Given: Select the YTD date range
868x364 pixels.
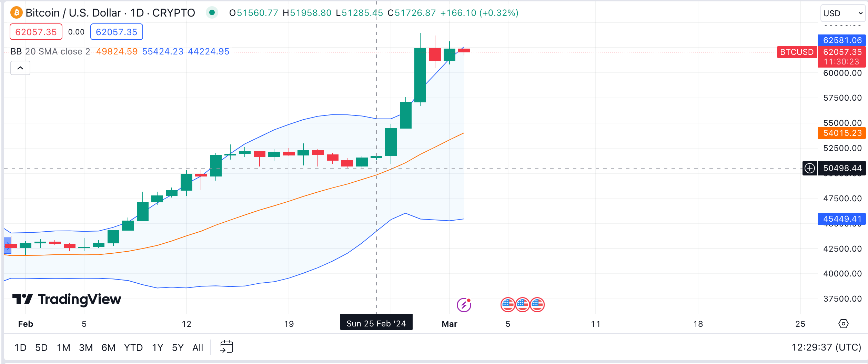Looking at the screenshot, I should [x=134, y=348].
